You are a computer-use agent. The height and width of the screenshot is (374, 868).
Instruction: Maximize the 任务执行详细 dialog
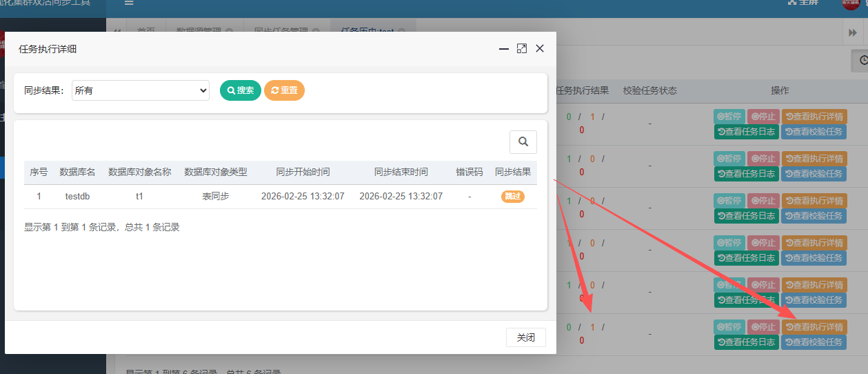coord(522,48)
